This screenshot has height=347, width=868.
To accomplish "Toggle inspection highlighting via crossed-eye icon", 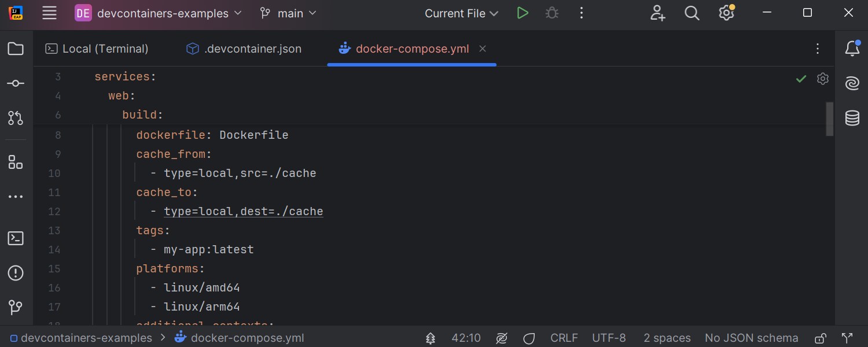I will [x=501, y=338].
